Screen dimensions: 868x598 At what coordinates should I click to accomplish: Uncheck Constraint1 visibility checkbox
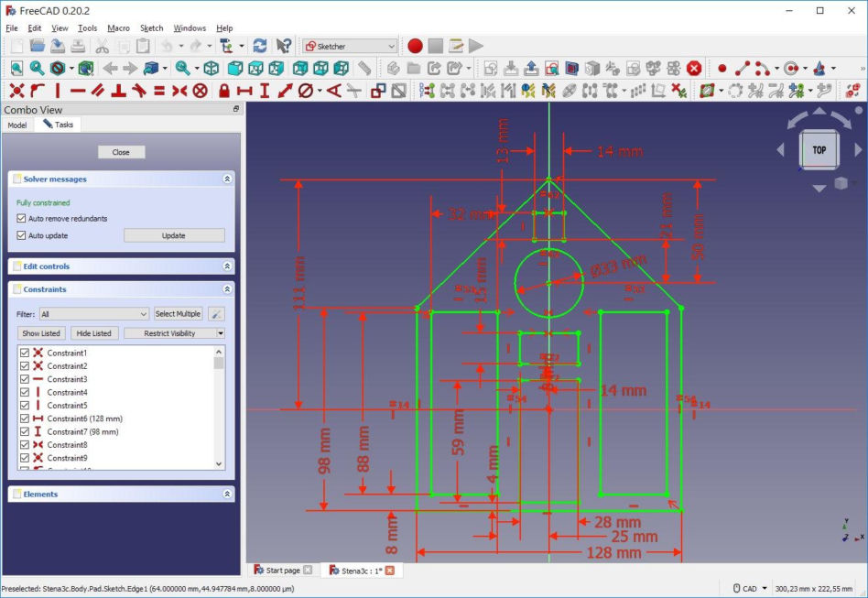tap(25, 353)
